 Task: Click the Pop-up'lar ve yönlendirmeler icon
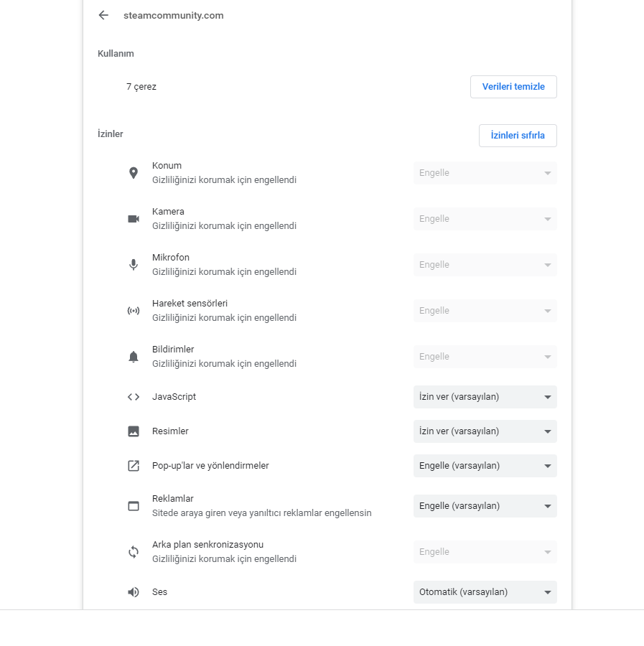tap(134, 466)
